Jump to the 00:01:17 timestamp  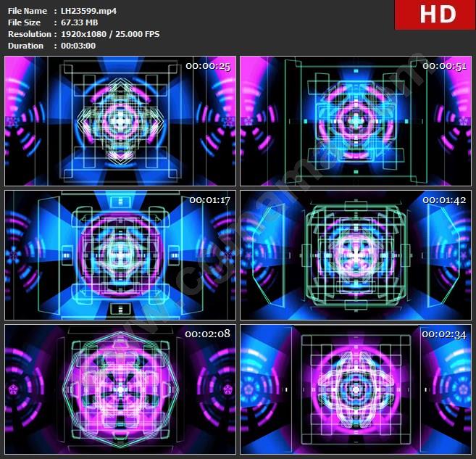[x=208, y=199]
